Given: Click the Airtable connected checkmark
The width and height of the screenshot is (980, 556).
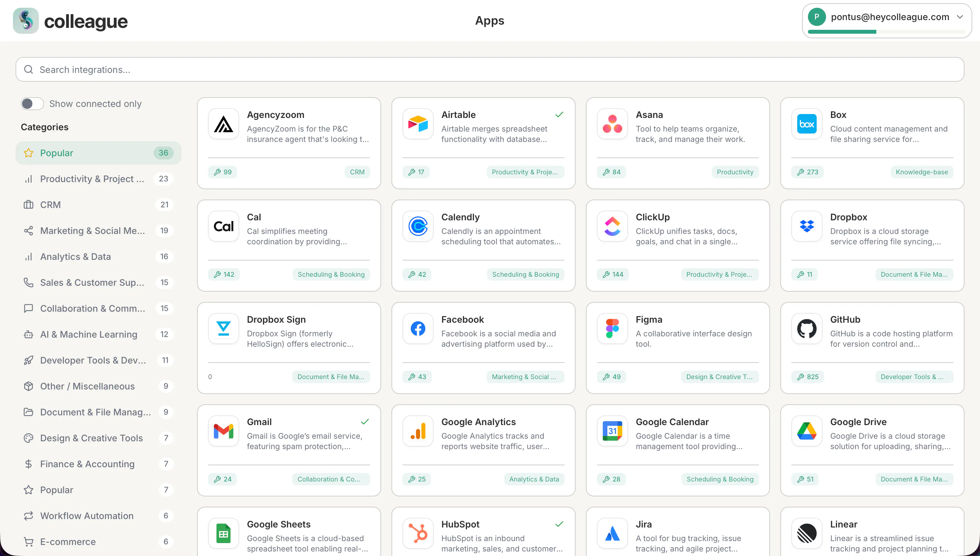Looking at the screenshot, I should (x=559, y=115).
